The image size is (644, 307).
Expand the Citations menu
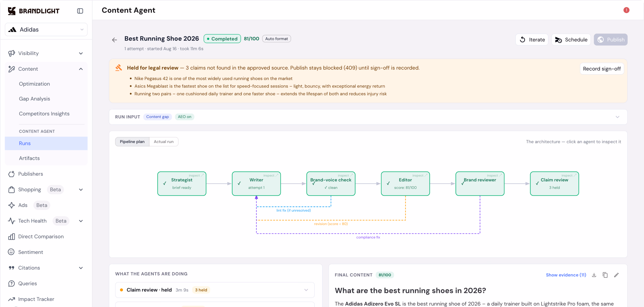pyautogui.click(x=46, y=268)
